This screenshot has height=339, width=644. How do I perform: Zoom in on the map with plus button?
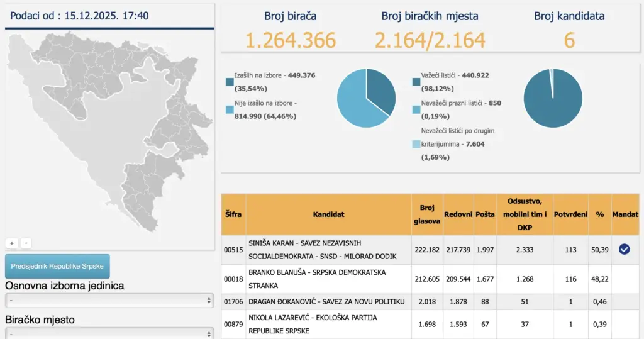(x=11, y=243)
